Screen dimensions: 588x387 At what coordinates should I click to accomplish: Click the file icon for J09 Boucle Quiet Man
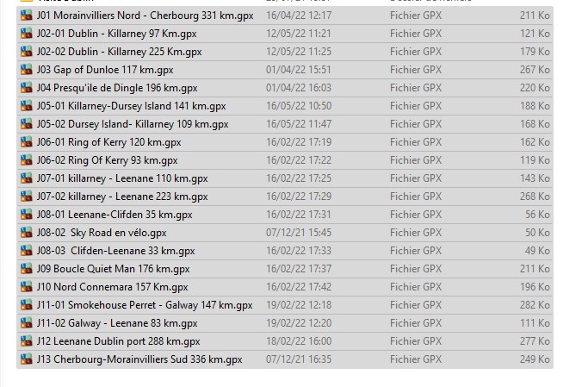coord(26,269)
